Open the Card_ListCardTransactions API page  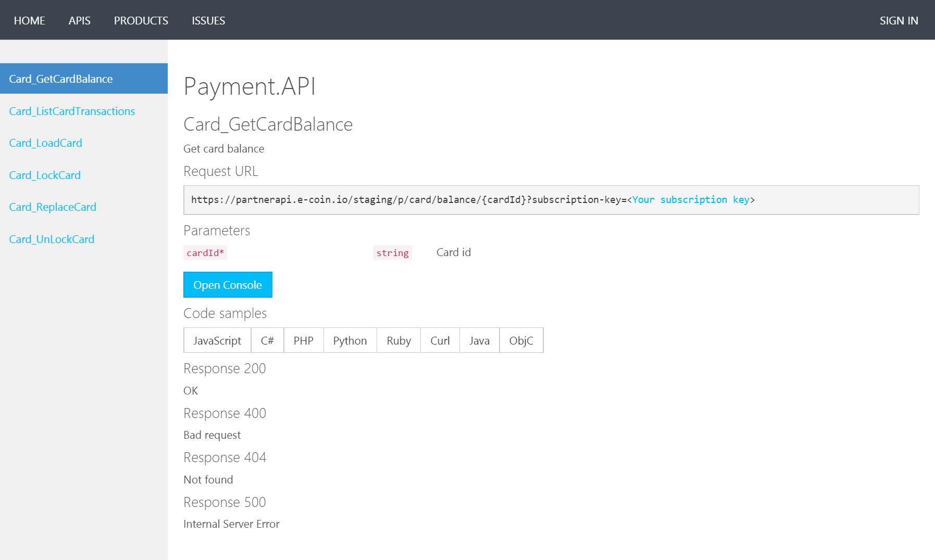point(71,111)
